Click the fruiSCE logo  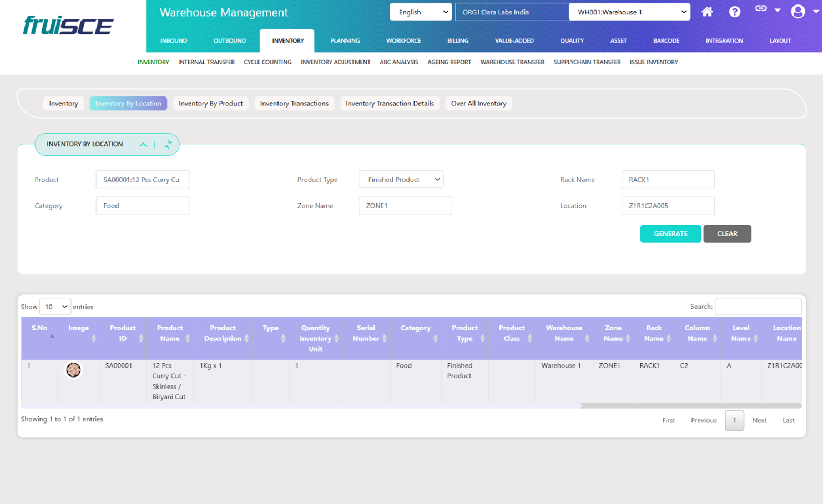[68, 26]
